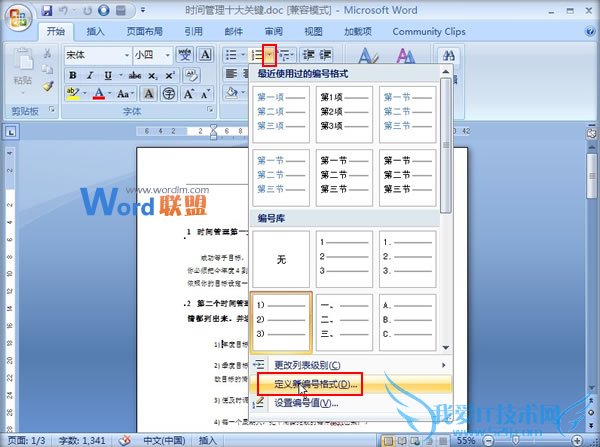Clear formatting with the eraser icon
The height and width of the screenshot is (447, 600).
[191, 75]
